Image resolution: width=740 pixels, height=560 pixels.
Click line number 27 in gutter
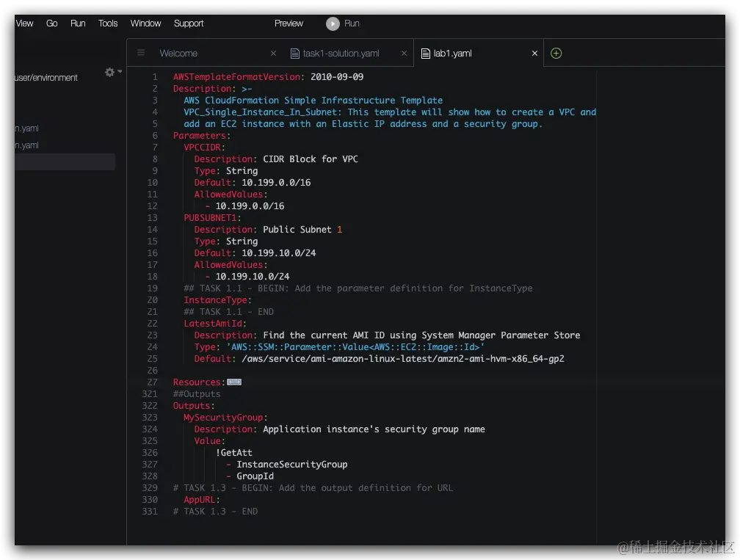click(153, 382)
